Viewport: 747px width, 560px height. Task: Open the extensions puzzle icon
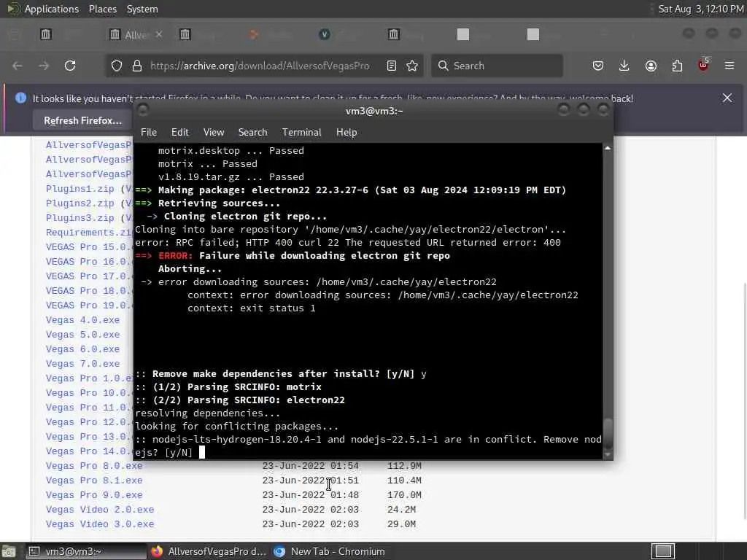click(677, 66)
